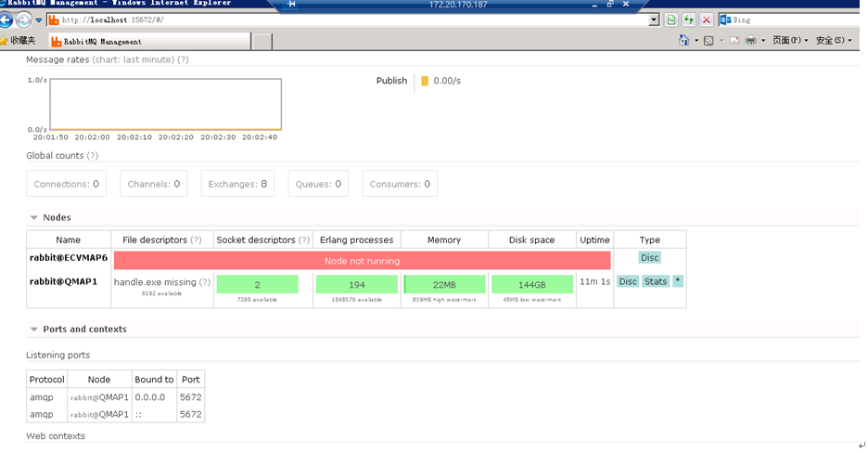868x453 pixels.
Task: Click the Listening ports heading
Action: click(57, 355)
